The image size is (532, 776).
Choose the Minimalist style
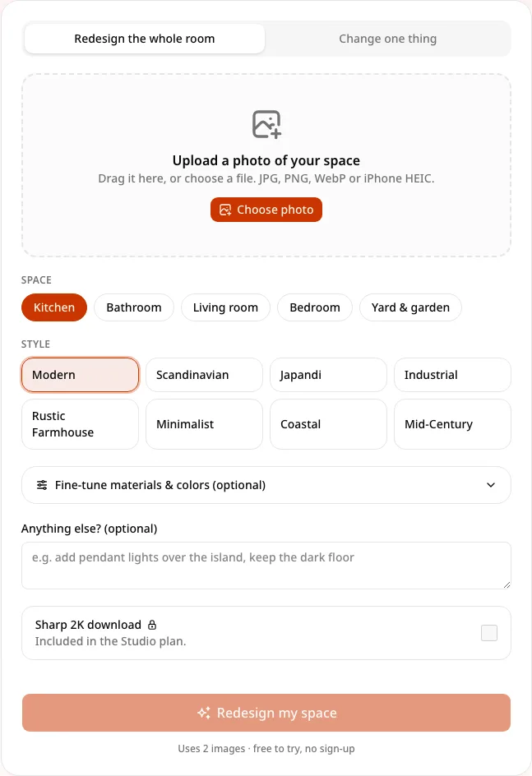(x=204, y=424)
